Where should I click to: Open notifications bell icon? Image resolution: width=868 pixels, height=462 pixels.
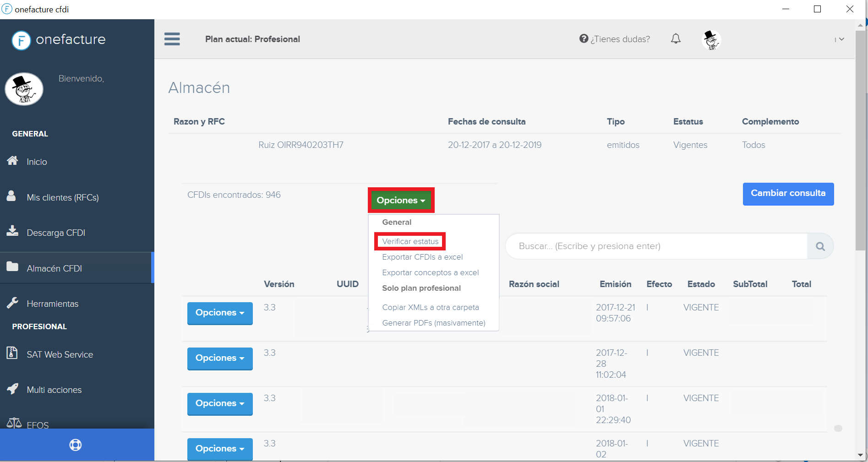pos(676,39)
